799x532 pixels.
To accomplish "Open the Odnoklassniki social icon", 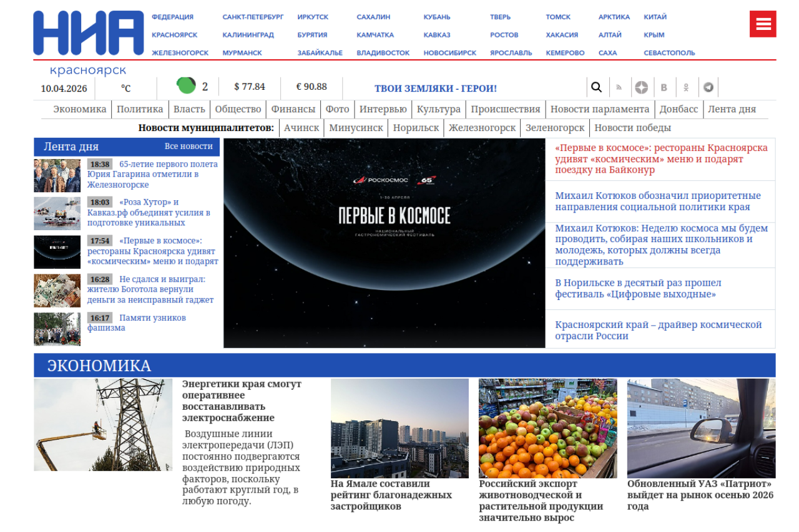I will 686,87.
